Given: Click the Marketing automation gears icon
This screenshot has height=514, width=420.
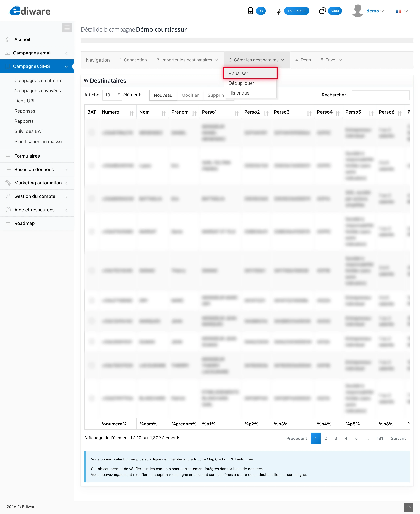Looking at the screenshot, I should (x=8, y=183).
